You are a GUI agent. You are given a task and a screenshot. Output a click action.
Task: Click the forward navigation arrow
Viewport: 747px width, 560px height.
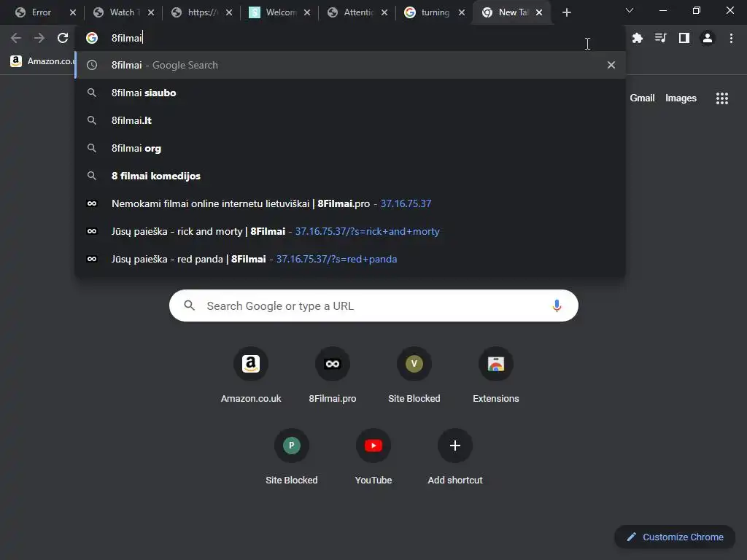[39, 38]
